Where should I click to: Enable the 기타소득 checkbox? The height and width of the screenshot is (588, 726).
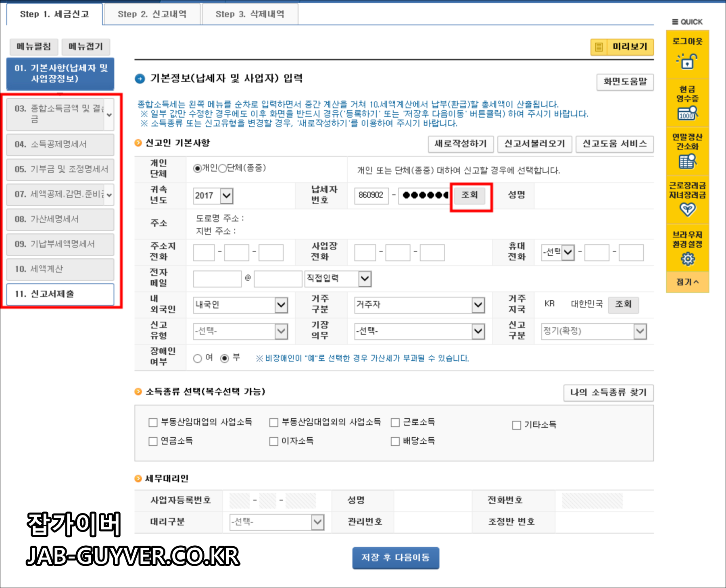coord(516,425)
